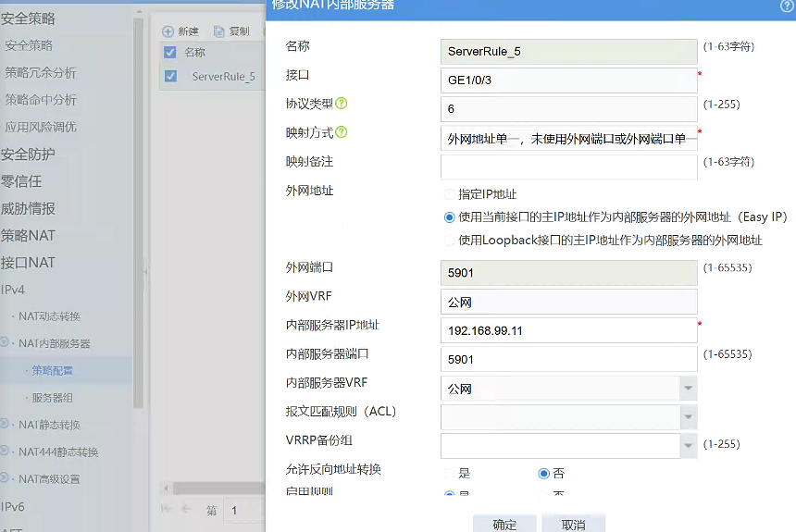This screenshot has width=796, height=532.
Task: Toggle the ServerRule_5 row checkbox
Action: click(x=170, y=76)
